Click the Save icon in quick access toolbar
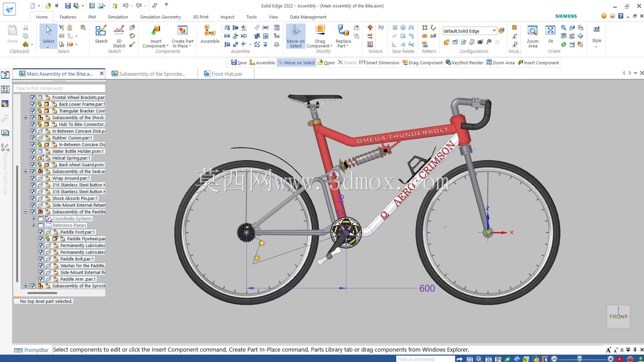This screenshot has height=362, width=644. [68, 6]
